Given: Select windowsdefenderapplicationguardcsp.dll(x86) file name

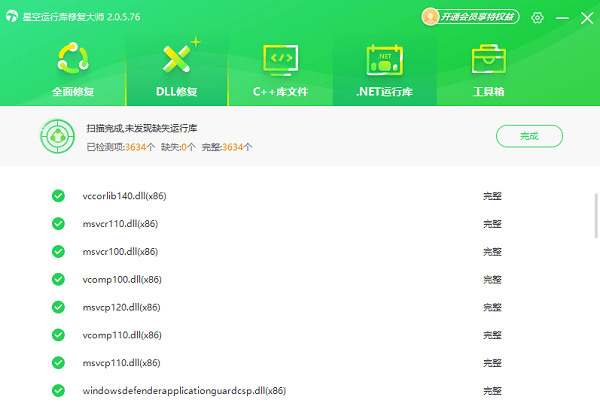Looking at the screenshot, I should pos(184,391).
